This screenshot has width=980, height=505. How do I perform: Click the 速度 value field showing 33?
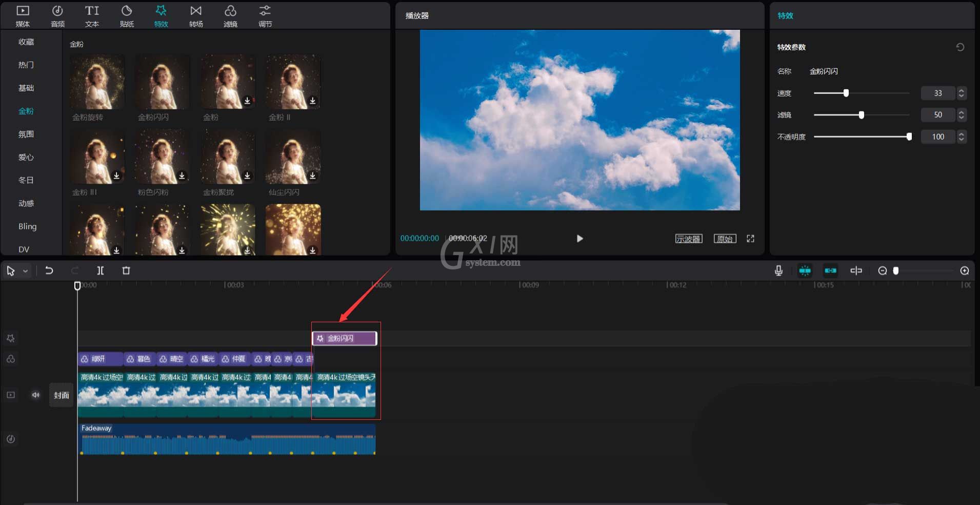coord(938,93)
